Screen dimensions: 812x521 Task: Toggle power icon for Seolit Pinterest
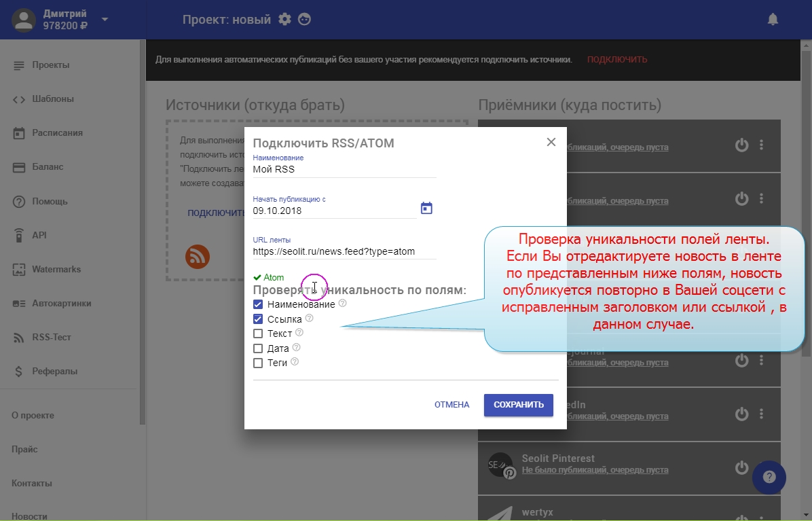click(x=742, y=467)
